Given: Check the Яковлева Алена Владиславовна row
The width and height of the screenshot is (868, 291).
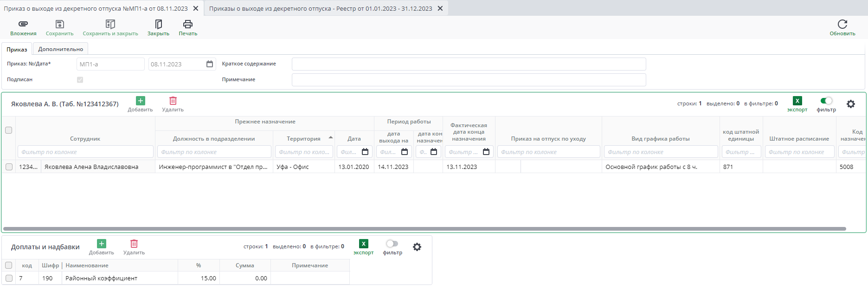Looking at the screenshot, I should (x=9, y=167).
